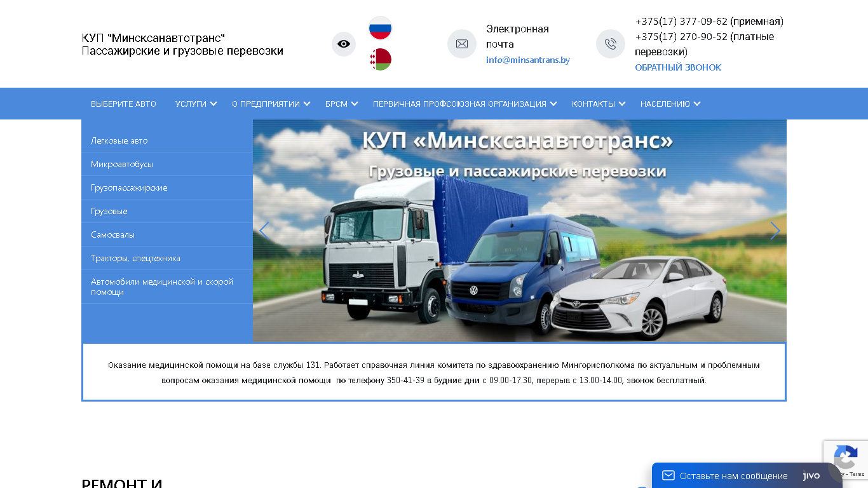Click the phone handset icon
This screenshot has width=868, height=488.
(x=611, y=44)
